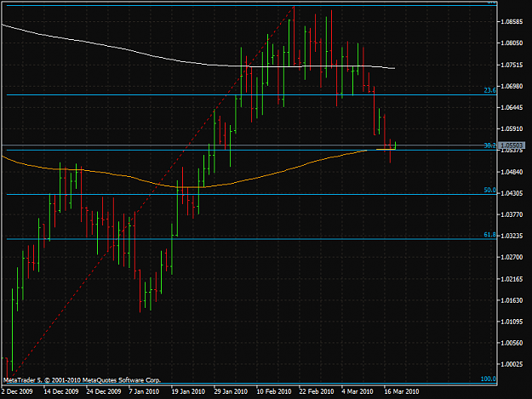Viewport: 532px width, 399px height.
Task: Click the 1.03770 price axis label
Action: 512,214
